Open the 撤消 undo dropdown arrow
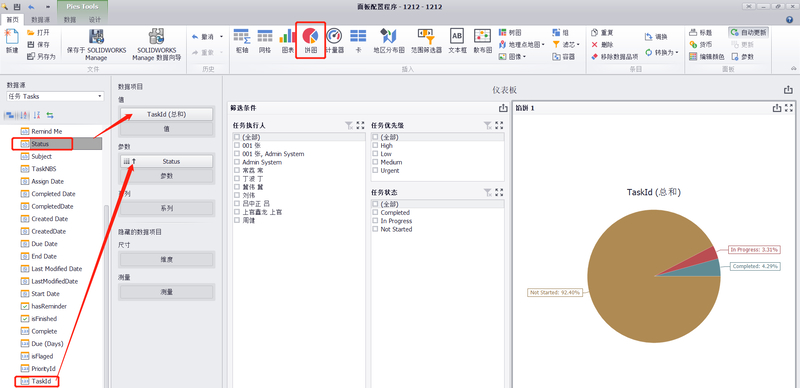Image resolution: width=800 pixels, height=388 pixels. point(221,36)
